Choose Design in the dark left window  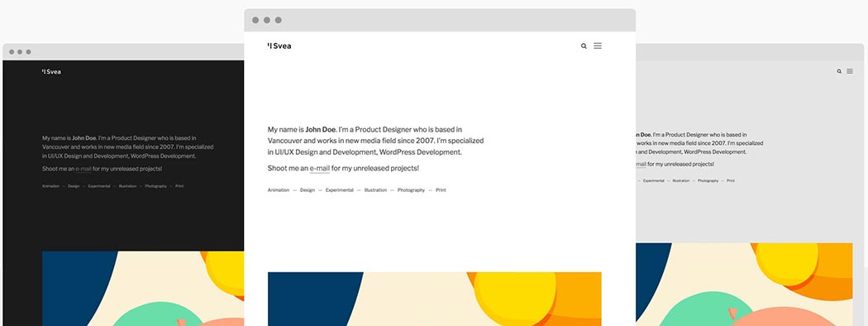(x=74, y=186)
